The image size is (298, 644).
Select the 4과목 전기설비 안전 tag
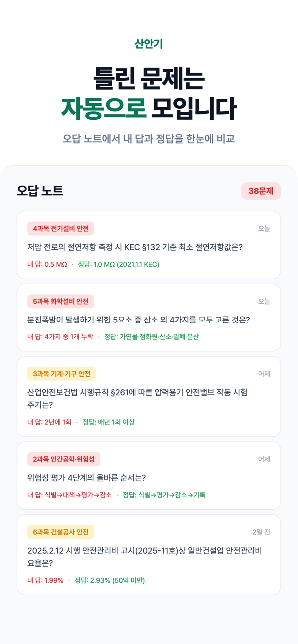click(61, 229)
